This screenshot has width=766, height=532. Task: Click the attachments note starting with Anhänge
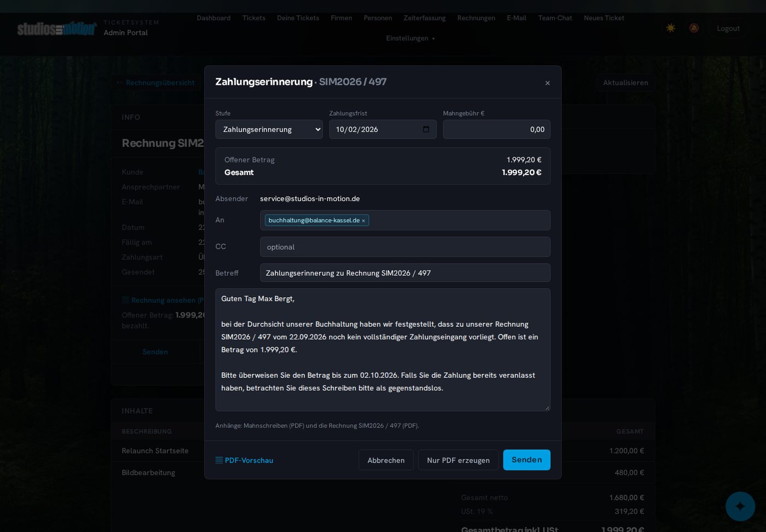317,425
